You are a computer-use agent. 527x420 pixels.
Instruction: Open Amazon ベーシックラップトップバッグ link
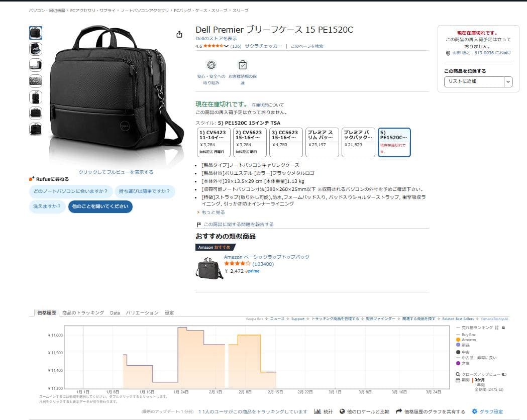point(267,257)
